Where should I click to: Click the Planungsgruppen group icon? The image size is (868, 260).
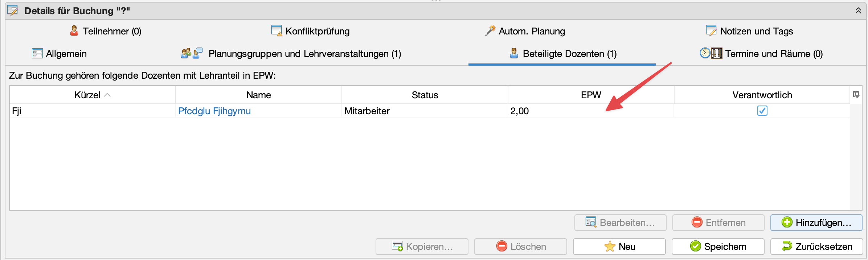tap(192, 53)
